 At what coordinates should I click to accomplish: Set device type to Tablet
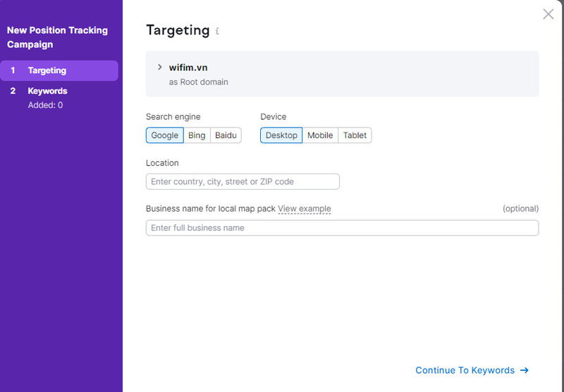pyautogui.click(x=355, y=135)
